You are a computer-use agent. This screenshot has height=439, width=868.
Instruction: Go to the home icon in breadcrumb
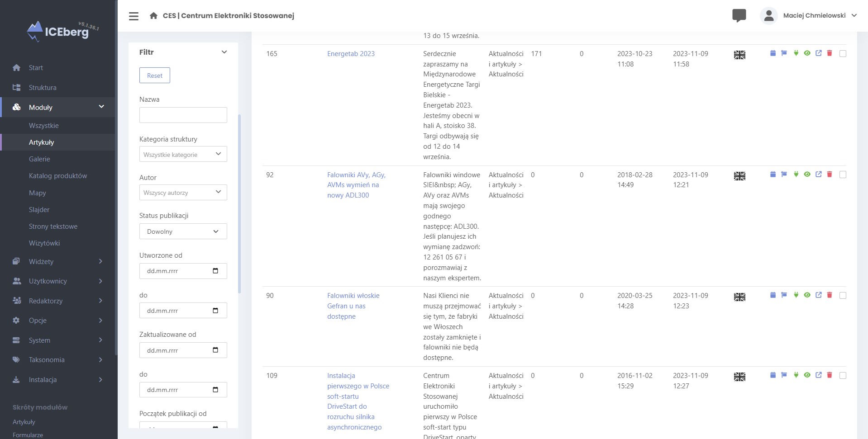click(153, 16)
